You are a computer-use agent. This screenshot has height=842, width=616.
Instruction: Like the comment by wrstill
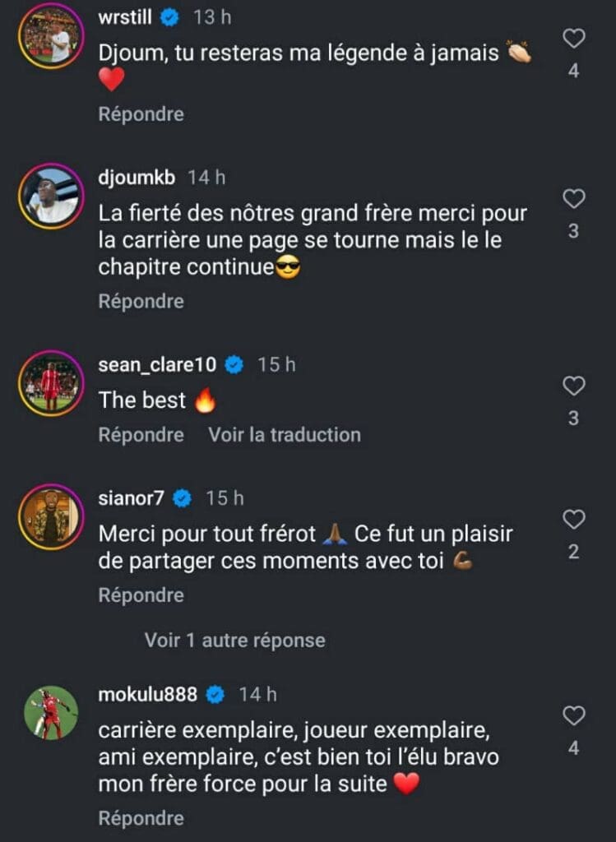point(573,38)
